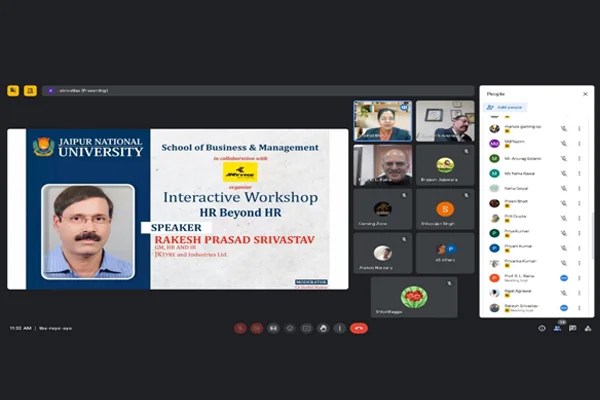
Task: Mute Rajat Agrawal in the people list
Action: point(564,293)
